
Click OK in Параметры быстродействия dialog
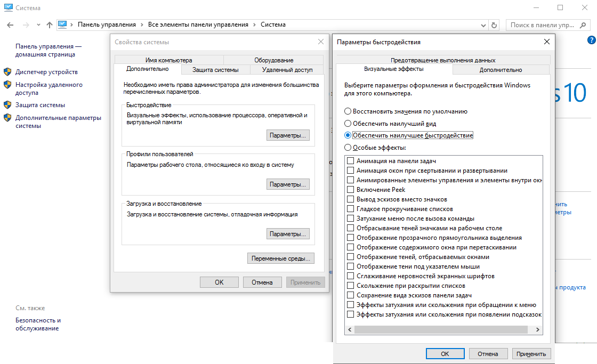point(445,354)
